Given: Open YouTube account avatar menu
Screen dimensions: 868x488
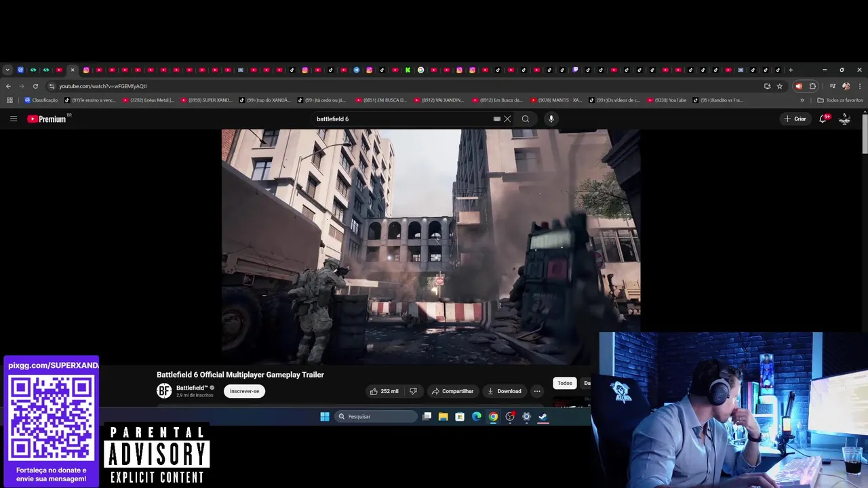Looking at the screenshot, I should pyautogui.click(x=845, y=119).
